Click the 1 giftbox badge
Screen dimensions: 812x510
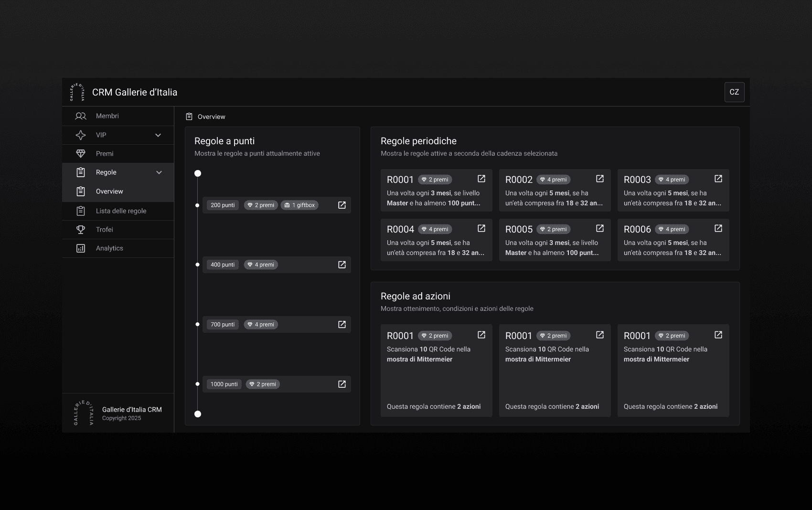click(299, 205)
